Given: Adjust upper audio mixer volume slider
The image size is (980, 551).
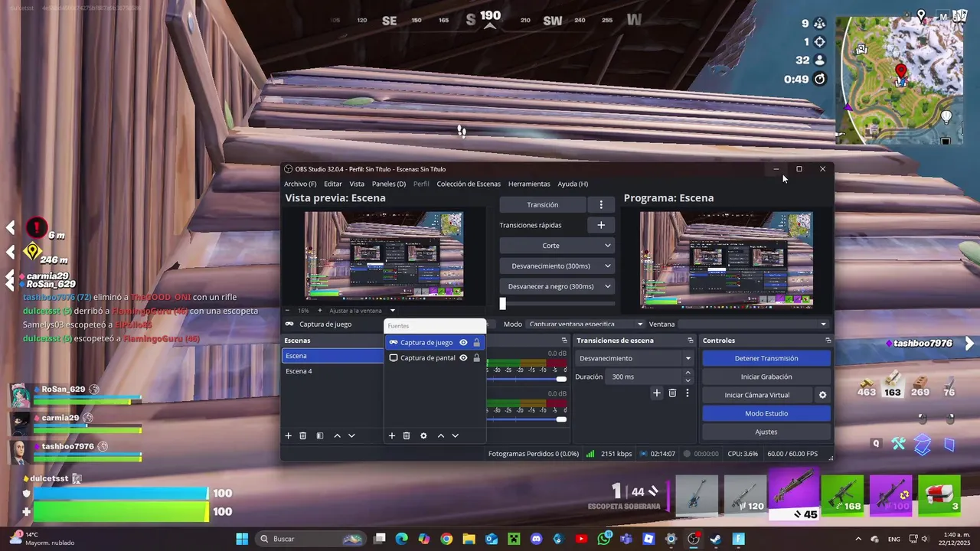Looking at the screenshot, I should pos(561,380).
